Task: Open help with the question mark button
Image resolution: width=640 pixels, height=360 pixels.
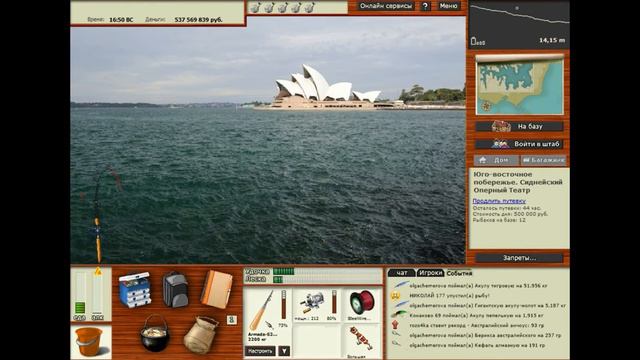Action: tap(425, 6)
